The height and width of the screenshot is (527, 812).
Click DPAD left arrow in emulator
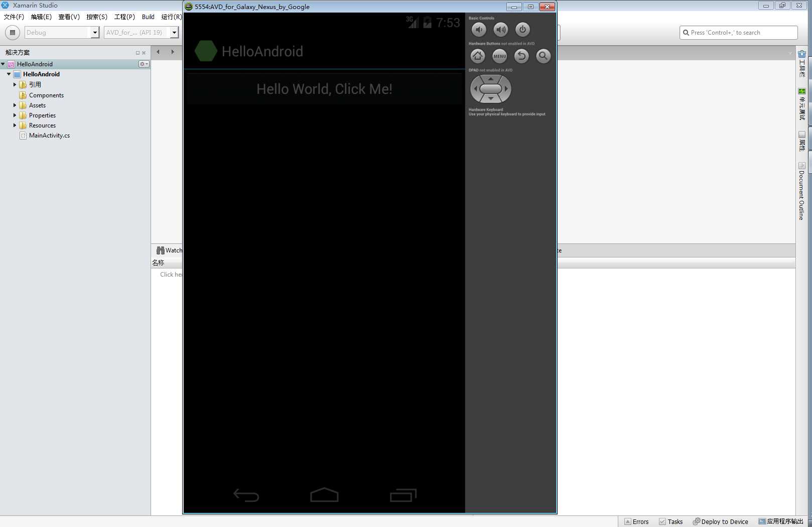click(475, 89)
